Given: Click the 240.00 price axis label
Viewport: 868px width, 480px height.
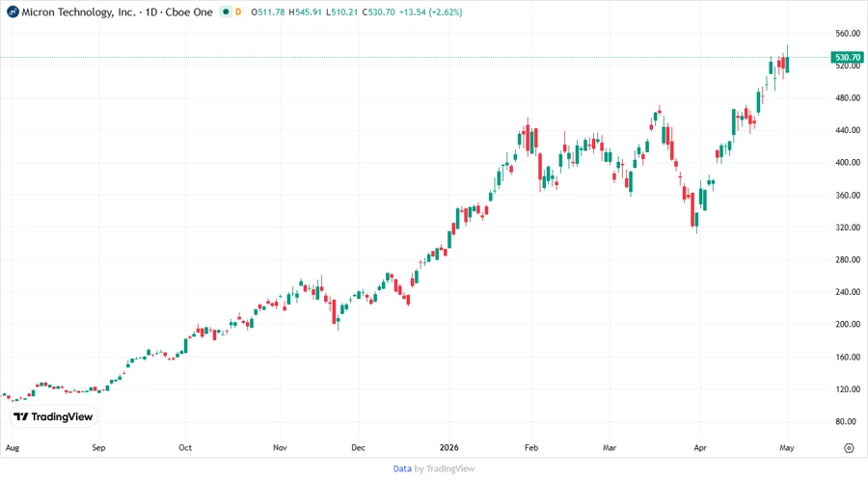Looking at the screenshot, I should tap(848, 292).
